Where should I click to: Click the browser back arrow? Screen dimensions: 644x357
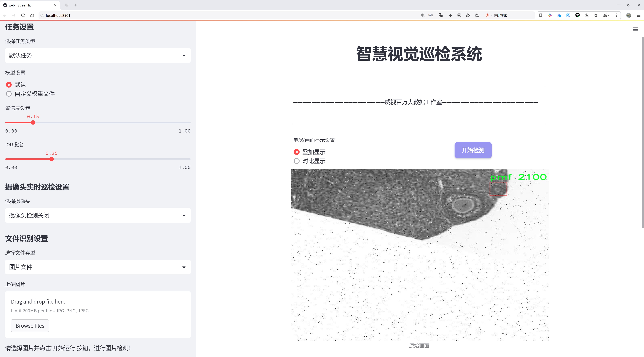point(5,15)
